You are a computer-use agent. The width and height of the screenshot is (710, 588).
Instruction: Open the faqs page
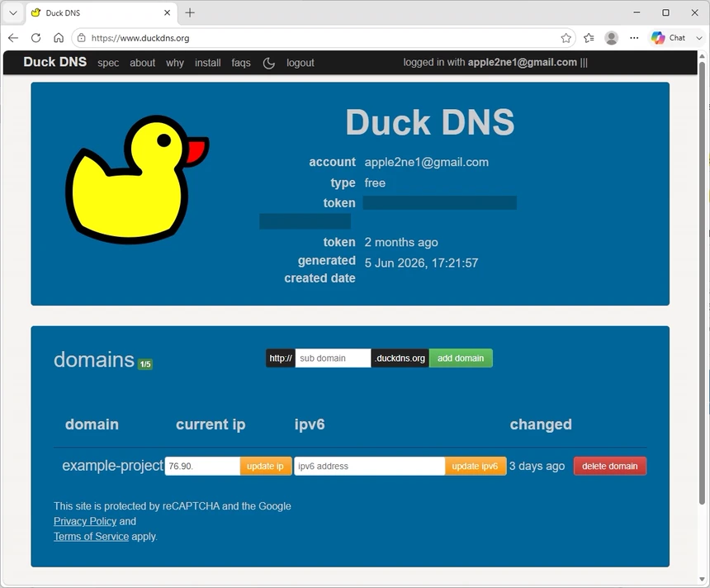(x=241, y=63)
